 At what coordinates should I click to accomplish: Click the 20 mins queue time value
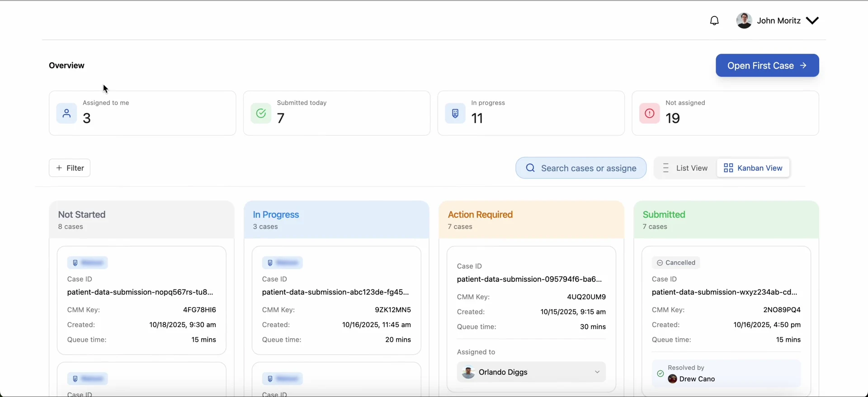tap(398, 340)
